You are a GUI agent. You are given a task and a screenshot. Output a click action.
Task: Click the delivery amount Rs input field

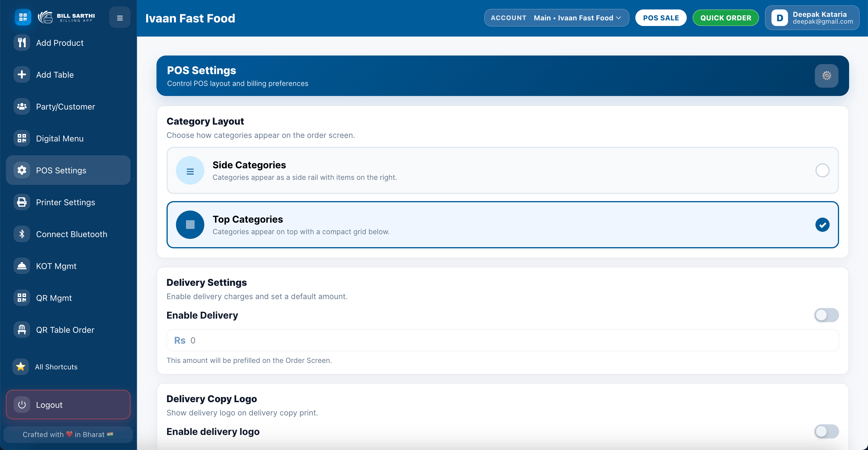point(502,340)
